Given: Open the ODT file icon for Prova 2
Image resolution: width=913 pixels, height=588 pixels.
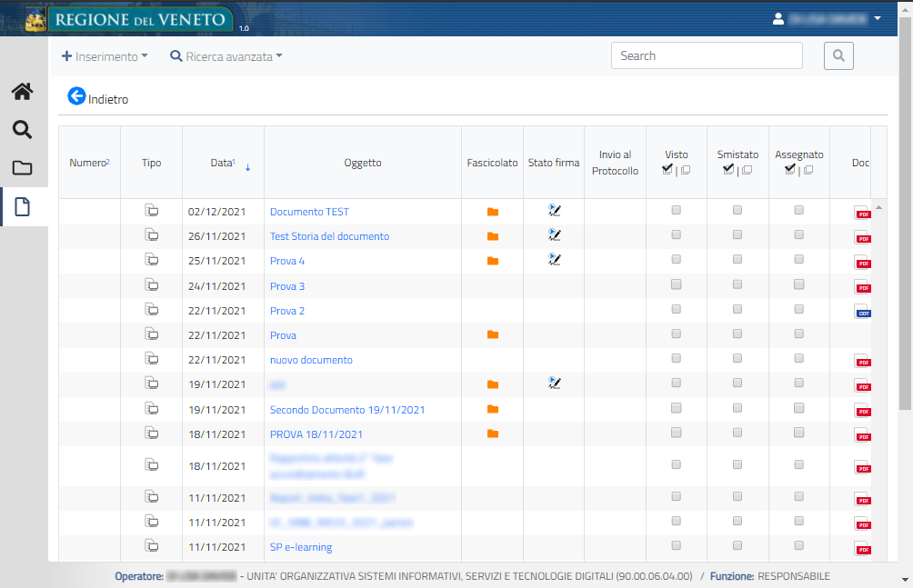Looking at the screenshot, I should click(862, 312).
